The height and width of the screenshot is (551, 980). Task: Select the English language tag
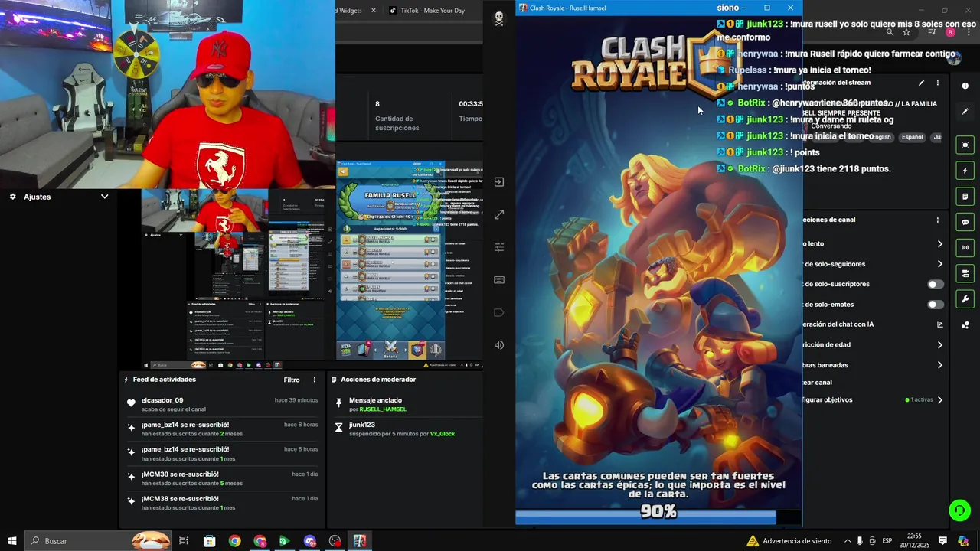[882, 137]
